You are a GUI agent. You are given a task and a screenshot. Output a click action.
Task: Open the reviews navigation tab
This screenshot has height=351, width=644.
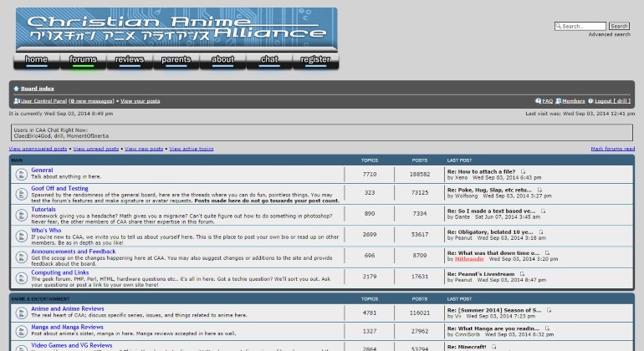[x=130, y=60]
